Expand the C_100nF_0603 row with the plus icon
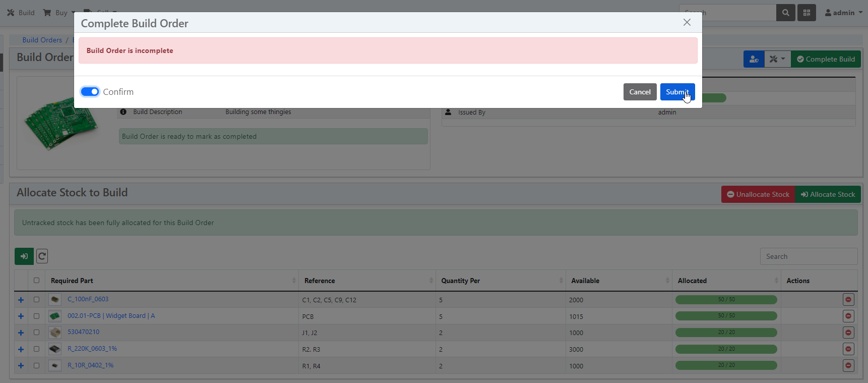The height and width of the screenshot is (383, 868). point(21,300)
